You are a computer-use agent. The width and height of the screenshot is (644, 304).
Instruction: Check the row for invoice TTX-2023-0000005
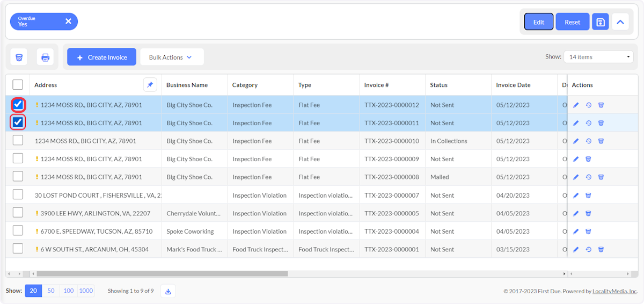pyautogui.click(x=18, y=213)
